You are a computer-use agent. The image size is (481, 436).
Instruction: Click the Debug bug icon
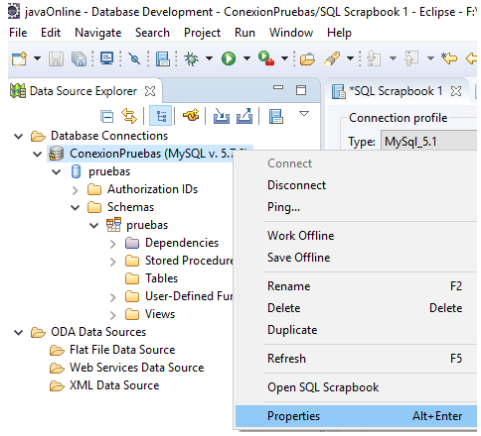click(x=191, y=59)
